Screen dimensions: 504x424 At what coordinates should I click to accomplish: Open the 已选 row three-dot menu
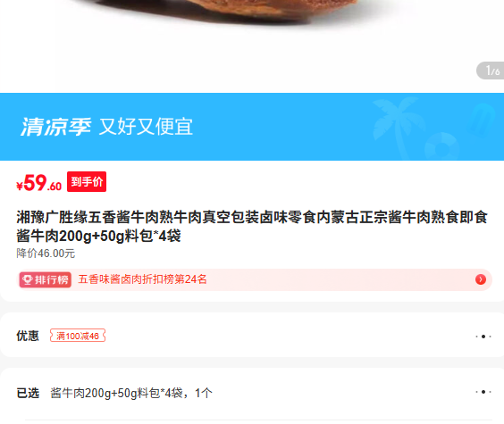click(x=483, y=392)
